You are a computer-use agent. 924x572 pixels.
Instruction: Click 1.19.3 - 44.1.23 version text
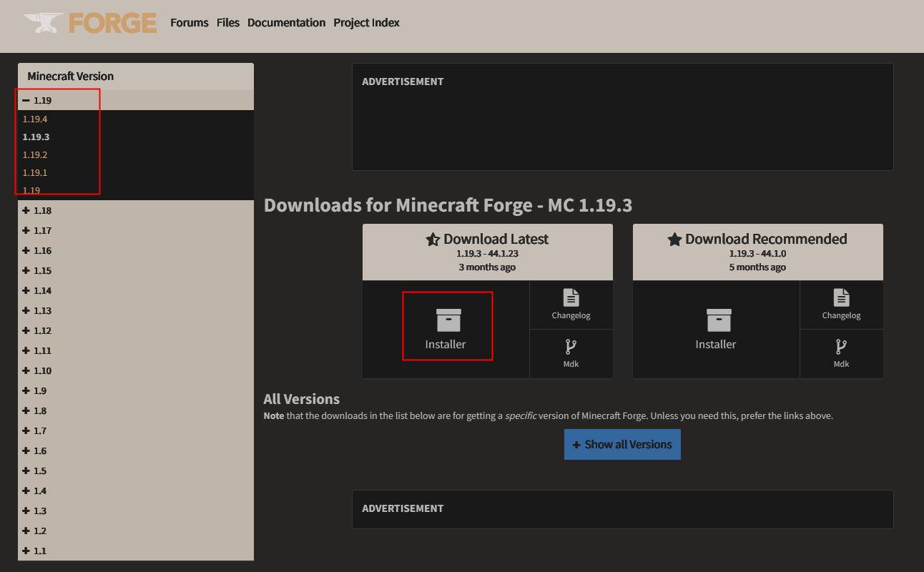click(487, 254)
